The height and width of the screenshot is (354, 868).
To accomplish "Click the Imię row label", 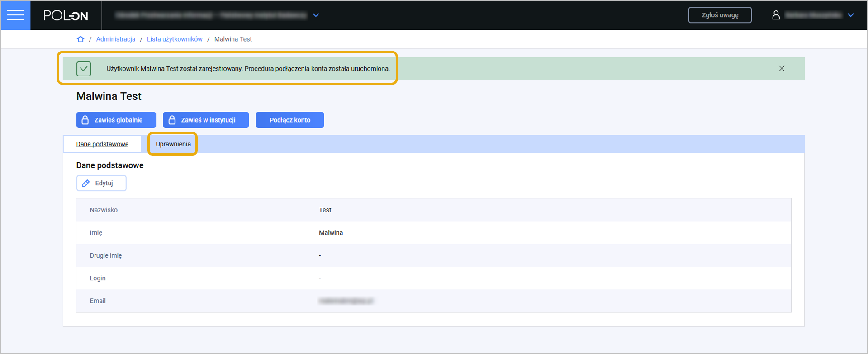I will pyautogui.click(x=96, y=233).
